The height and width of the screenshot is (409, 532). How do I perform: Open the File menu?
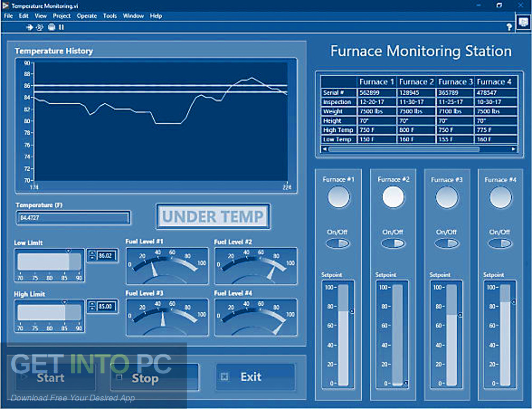click(8, 16)
